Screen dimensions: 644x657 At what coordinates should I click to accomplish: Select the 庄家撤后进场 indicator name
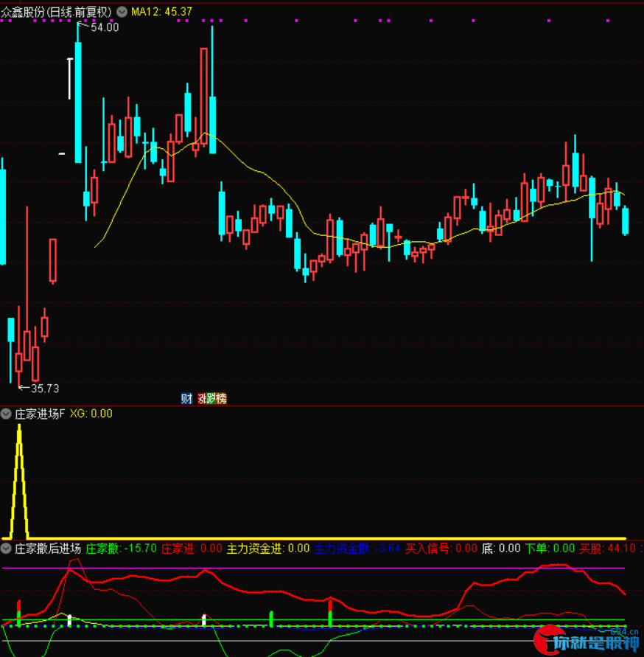click(x=48, y=548)
